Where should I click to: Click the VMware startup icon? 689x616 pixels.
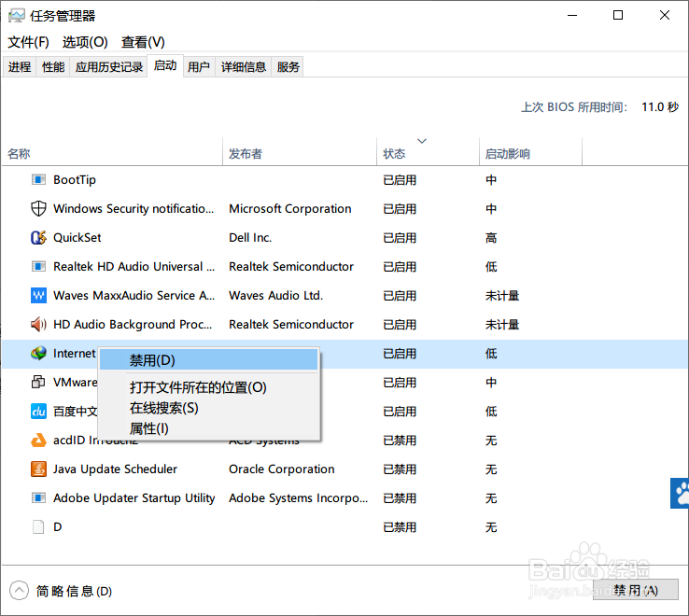[x=38, y=383]
